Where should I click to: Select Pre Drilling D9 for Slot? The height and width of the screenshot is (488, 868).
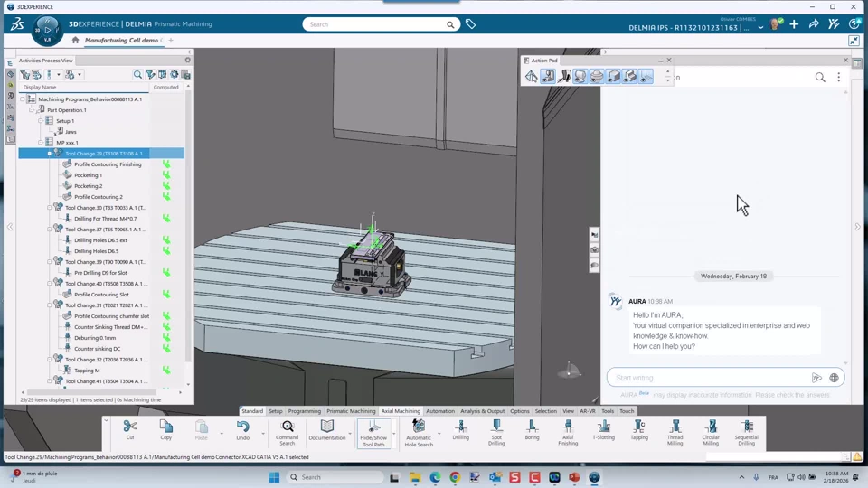point(100,273)
